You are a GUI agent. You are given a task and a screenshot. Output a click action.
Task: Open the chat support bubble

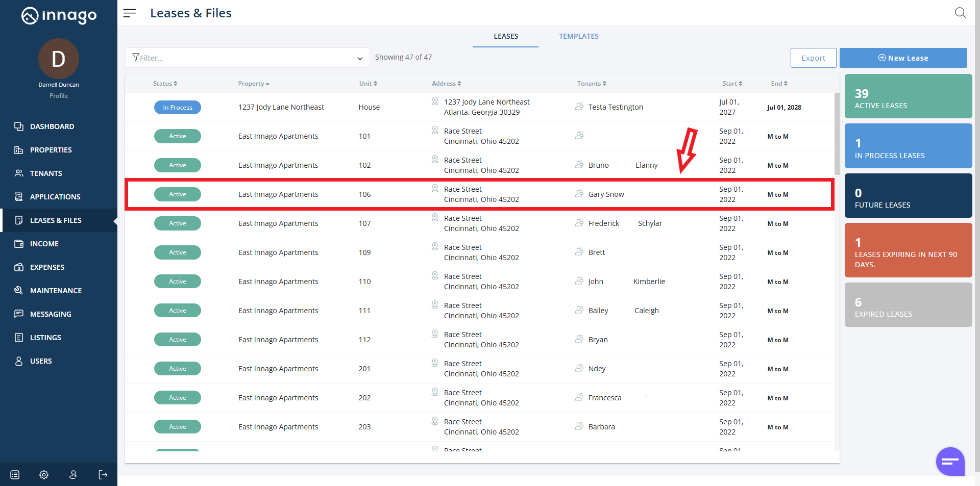(x=950, y=462)
